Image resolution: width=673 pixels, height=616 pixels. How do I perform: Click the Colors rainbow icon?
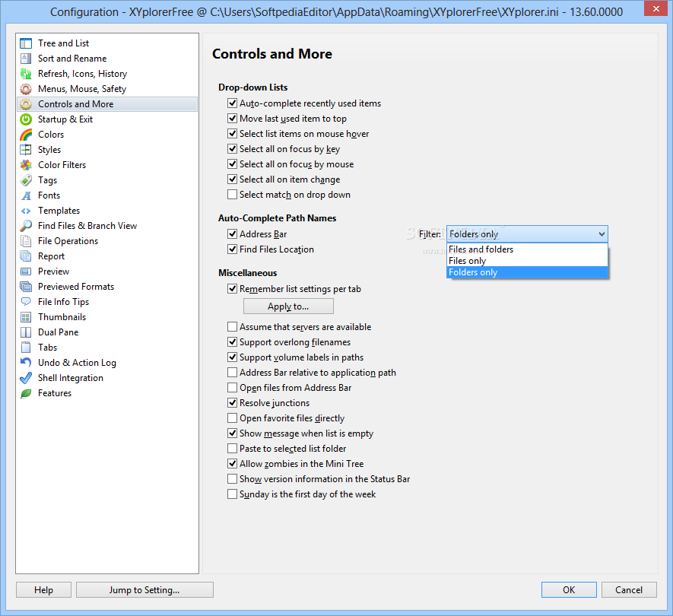[x=26, y=135]
